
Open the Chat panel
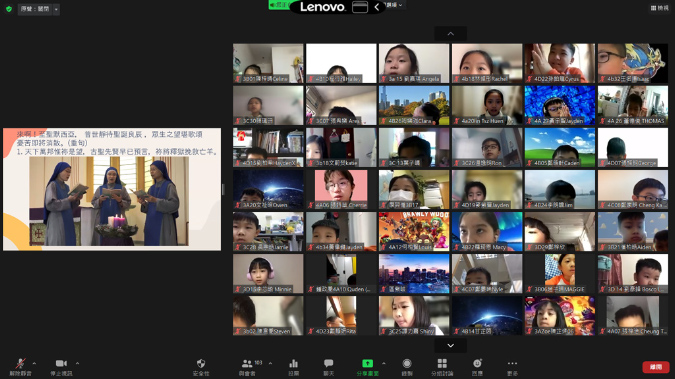tap(328, 367)
